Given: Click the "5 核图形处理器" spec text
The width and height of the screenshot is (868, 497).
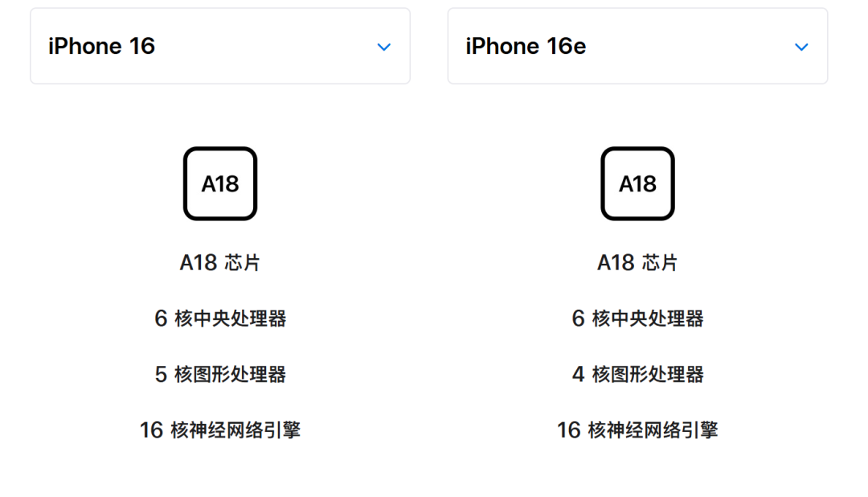Looking at the screenshot, I should click(x=220, y=374).
